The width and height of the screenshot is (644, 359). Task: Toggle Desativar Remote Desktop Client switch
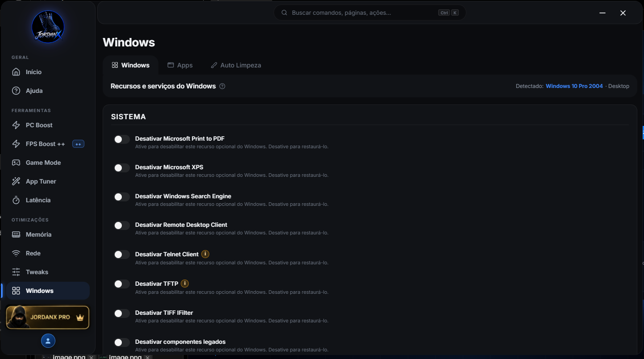point(121,225)
